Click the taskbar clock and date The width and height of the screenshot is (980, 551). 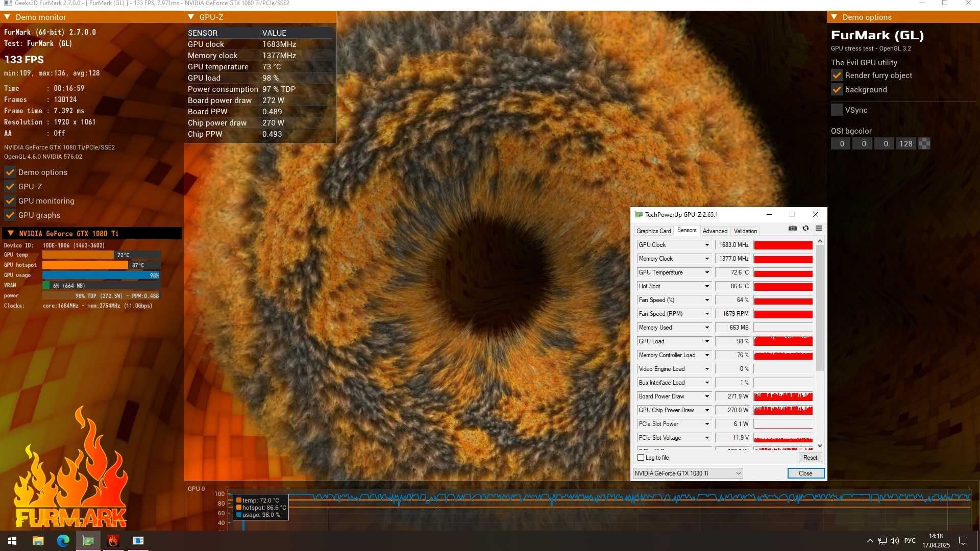tap(936, 541)
